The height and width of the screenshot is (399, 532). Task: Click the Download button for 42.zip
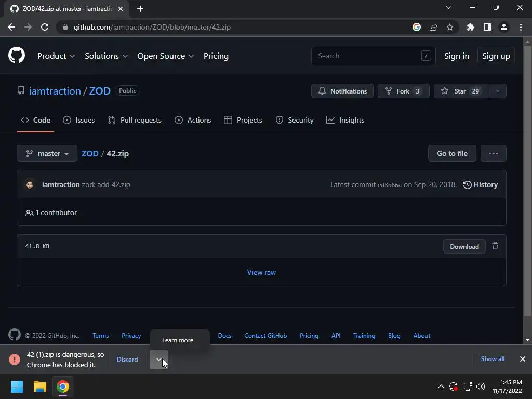click(464, 247)
